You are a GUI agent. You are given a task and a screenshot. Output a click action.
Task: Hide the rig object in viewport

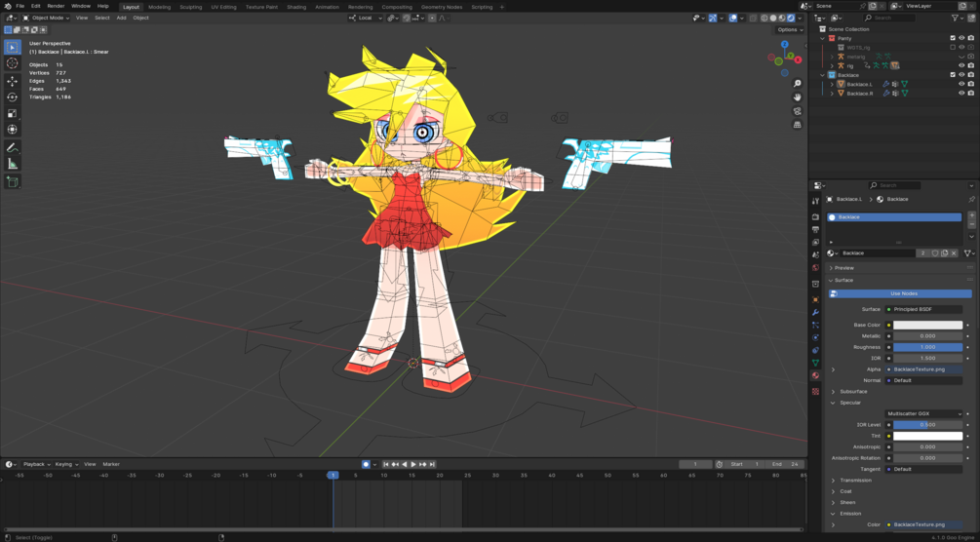click(x=961, y=65)
